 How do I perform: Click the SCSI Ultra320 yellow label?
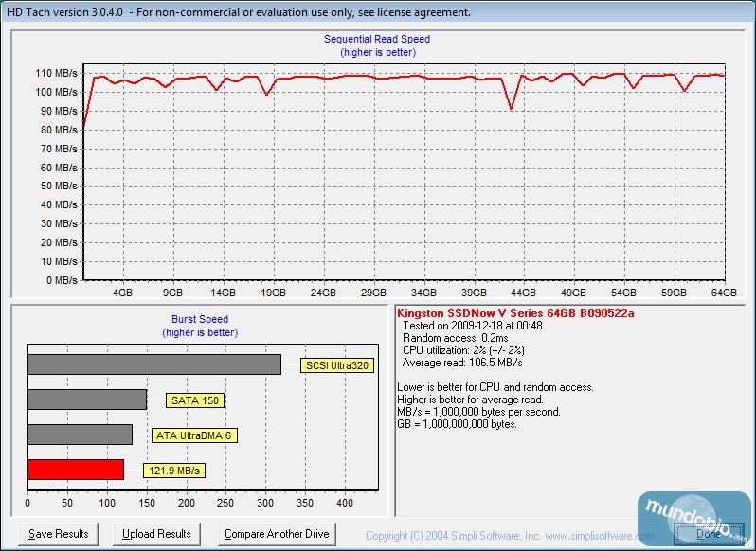(x=337, y=365)
